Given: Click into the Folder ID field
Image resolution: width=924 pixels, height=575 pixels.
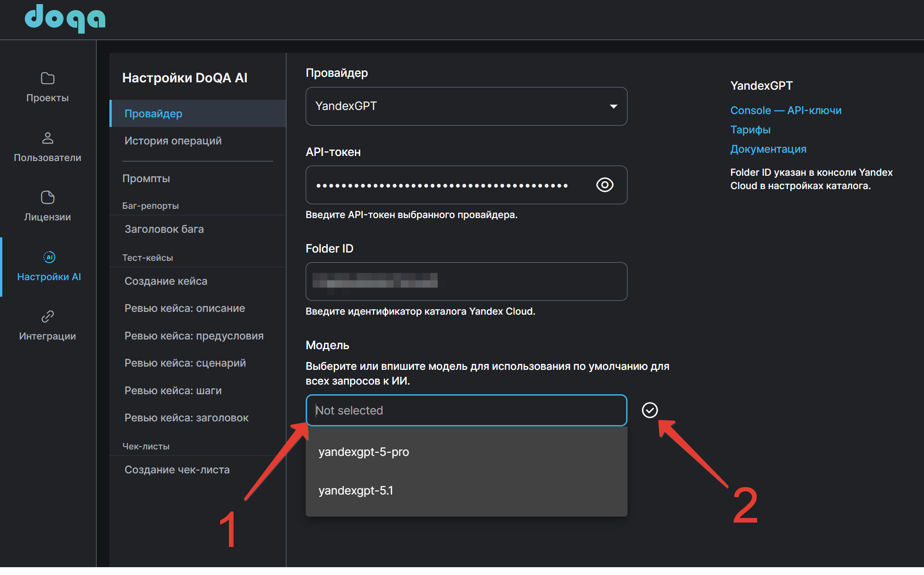Looking at the screenshot, I should tap(466, 282).
